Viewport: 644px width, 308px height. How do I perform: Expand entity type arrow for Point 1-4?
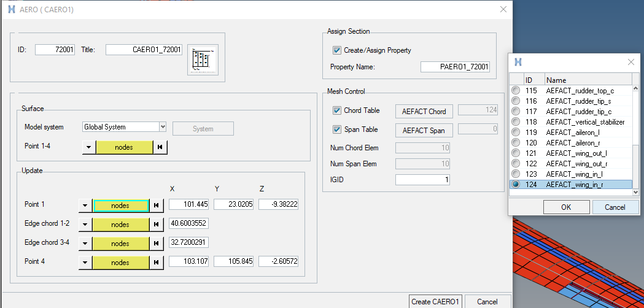pos(88,147)
